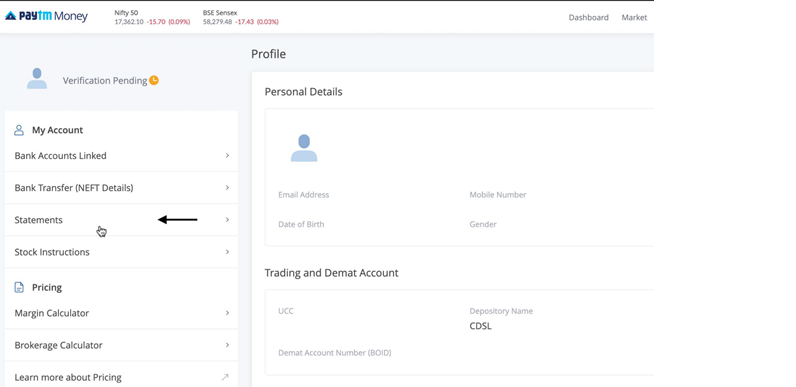Click the Demat Account Number (BOID) label

pyautogui.click(x=335, y=352)
